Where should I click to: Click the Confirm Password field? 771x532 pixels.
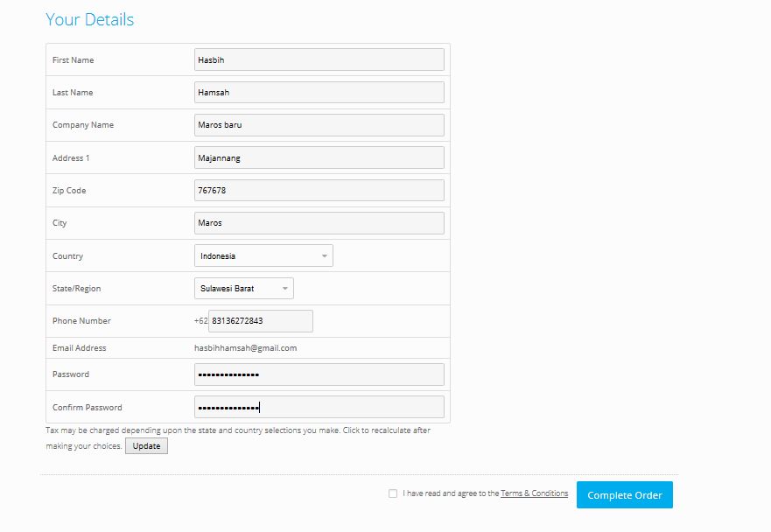(x=319, y=406)
